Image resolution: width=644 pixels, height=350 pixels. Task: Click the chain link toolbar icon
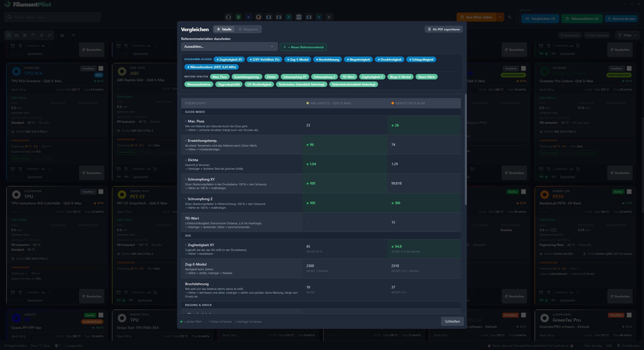pos(50,35)
